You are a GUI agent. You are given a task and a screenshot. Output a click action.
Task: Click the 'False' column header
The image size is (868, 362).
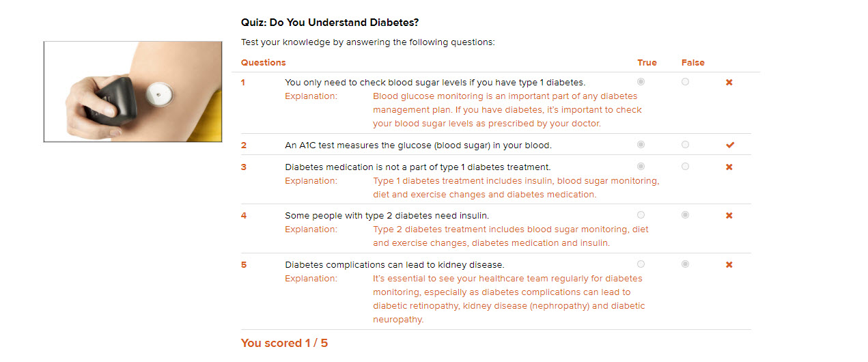pyautogui.click(x=692, y=63)
